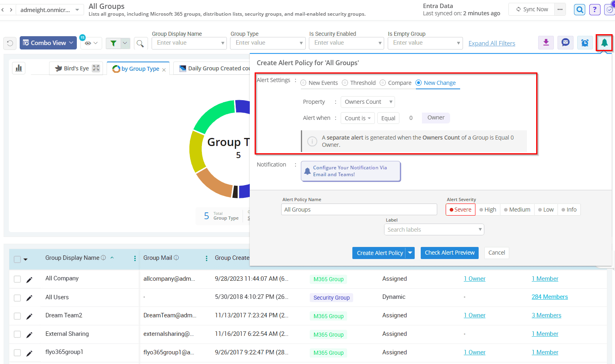Screen dimensions: 615x364
Task: Select the Severe alert severity
Action: [460, 210]
